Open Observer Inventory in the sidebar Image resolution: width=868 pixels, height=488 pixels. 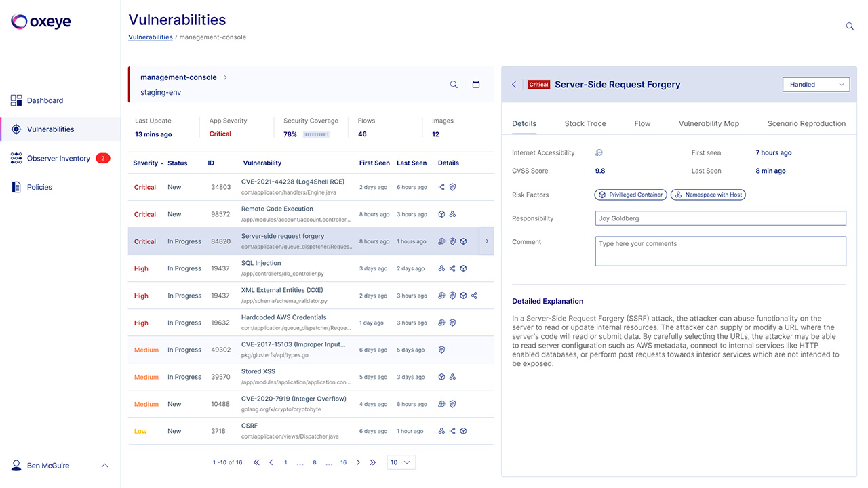click(58, 159)
